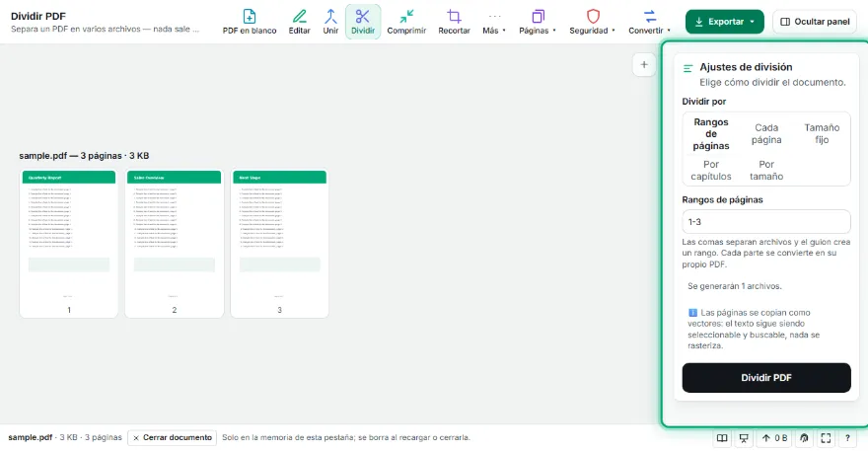The width and height of the screenshot is (868, 451).
Task: Open the Unir merge tool
Action: (x=330, y=22)
